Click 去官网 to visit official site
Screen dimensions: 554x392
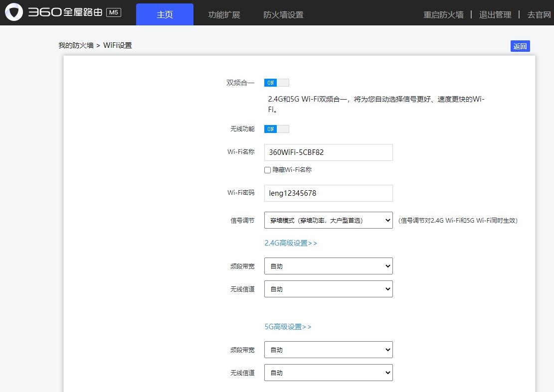(539, 14)
